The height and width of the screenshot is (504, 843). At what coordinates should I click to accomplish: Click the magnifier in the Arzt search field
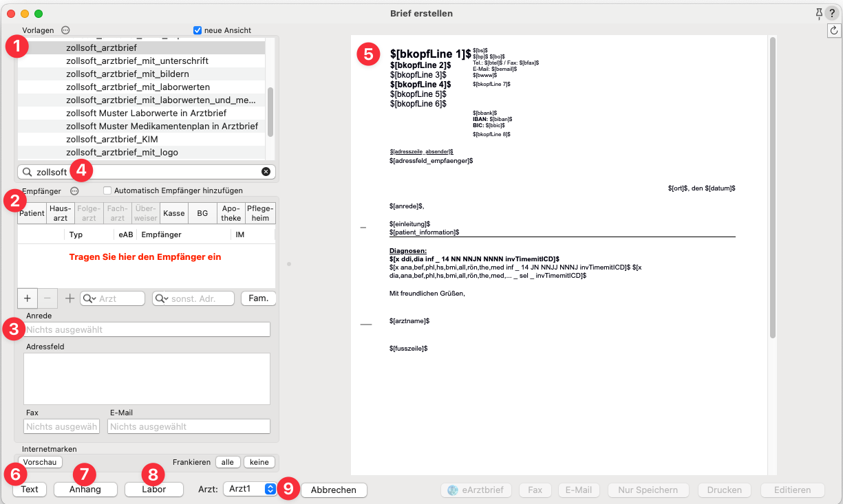pos(89,298)
